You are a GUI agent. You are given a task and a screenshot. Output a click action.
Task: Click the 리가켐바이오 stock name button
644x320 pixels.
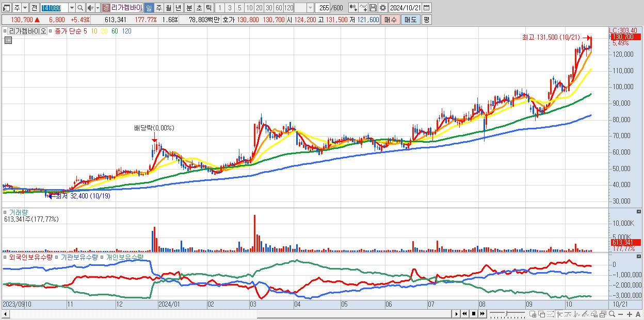pyautogui.click(x=122, y=8)
